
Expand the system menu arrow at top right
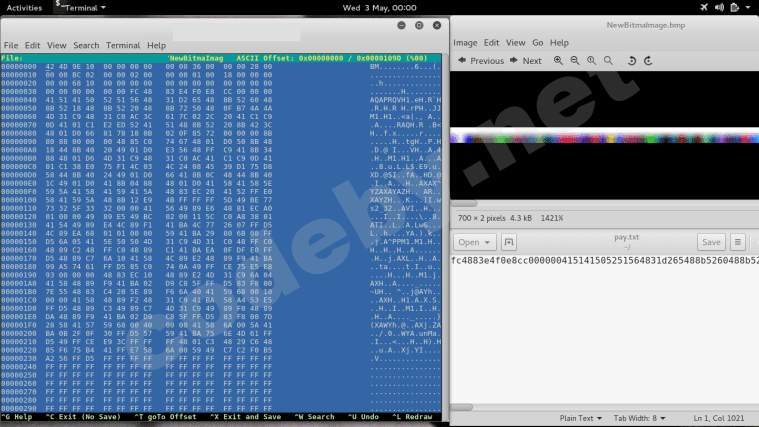tap(748, 8)
